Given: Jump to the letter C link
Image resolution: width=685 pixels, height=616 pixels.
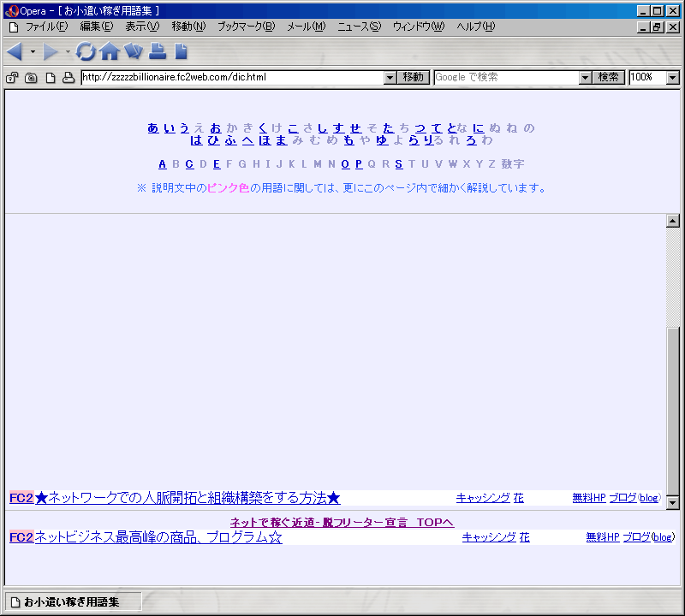Looking at the screenshot, I should pyautogui.click(x=189, y=164).
